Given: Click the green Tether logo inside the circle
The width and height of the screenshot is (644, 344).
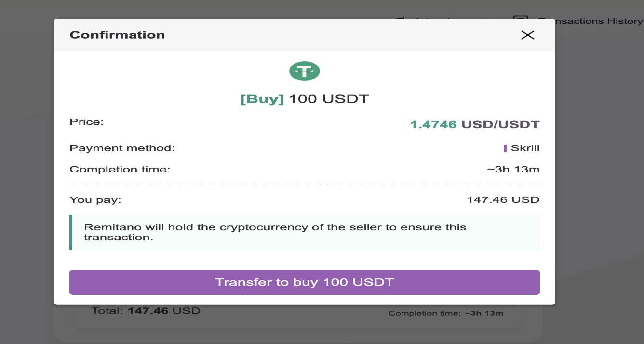Looking at the screenshot, I should point(304,70).
